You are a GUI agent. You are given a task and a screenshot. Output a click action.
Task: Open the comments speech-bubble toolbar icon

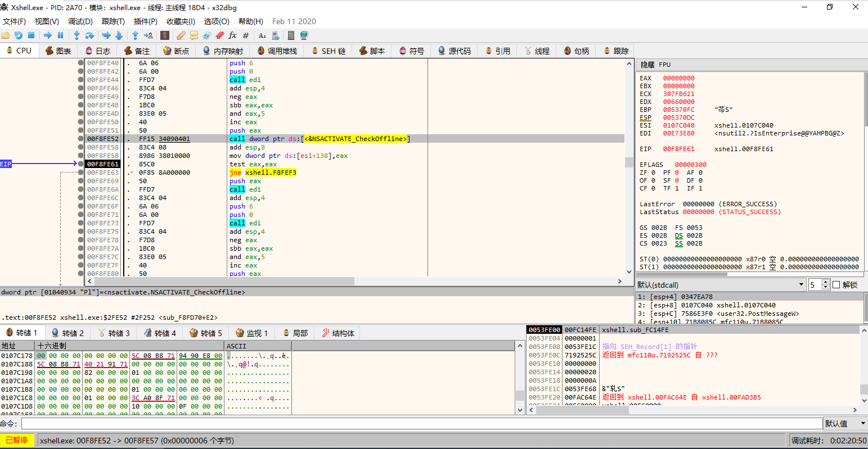pyautogui.click(x=194, y=35)
